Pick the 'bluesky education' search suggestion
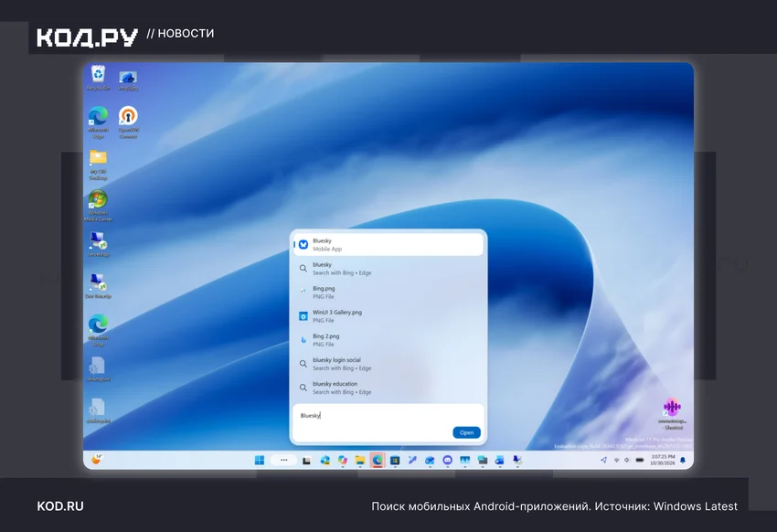This screenshot has height=532, width=777. point(388,388)
